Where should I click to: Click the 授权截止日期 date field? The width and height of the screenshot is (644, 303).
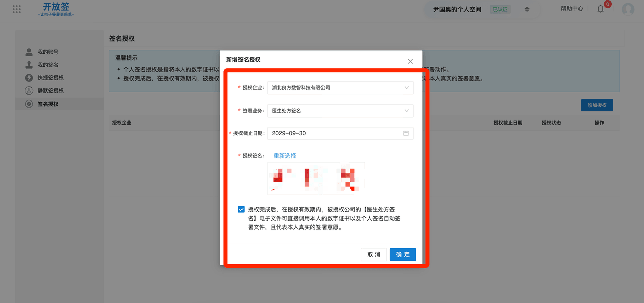[340, 133]
